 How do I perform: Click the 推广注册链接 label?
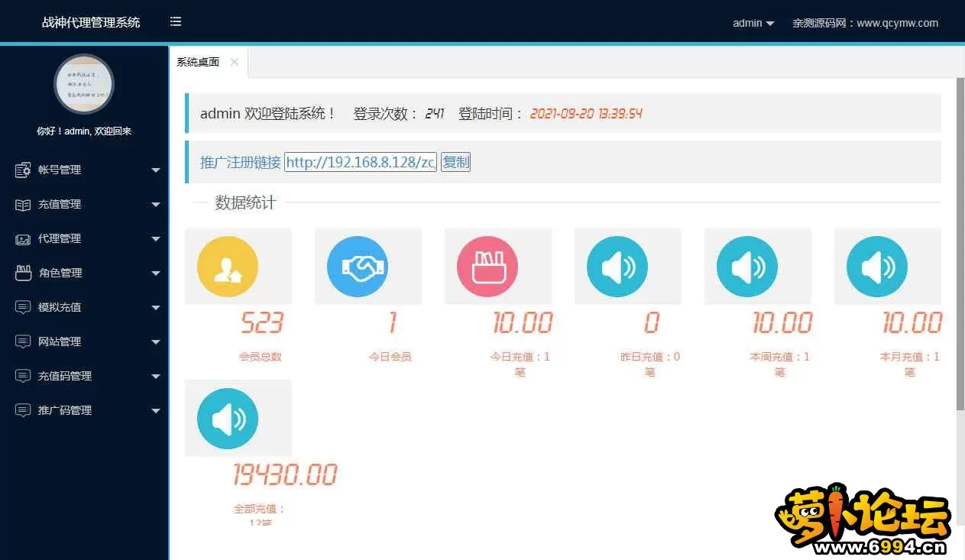[x=241, y=162]
